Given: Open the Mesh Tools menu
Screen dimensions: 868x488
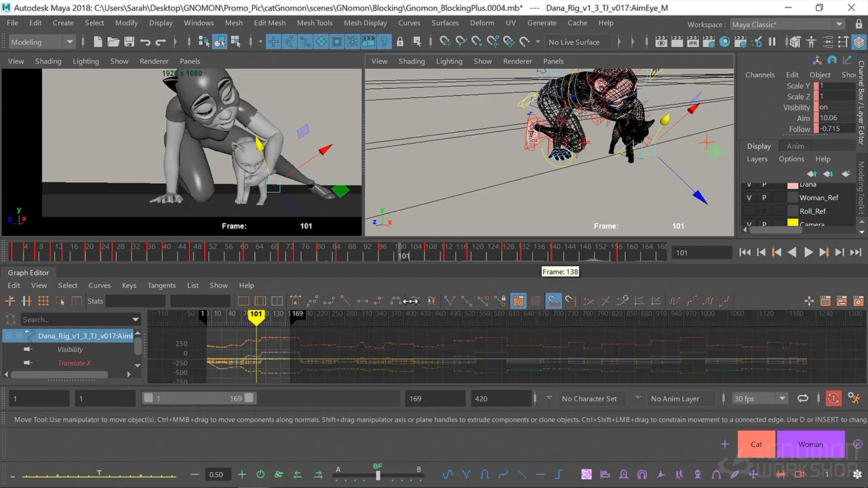Looking at the screenshot, I should 315,22.
